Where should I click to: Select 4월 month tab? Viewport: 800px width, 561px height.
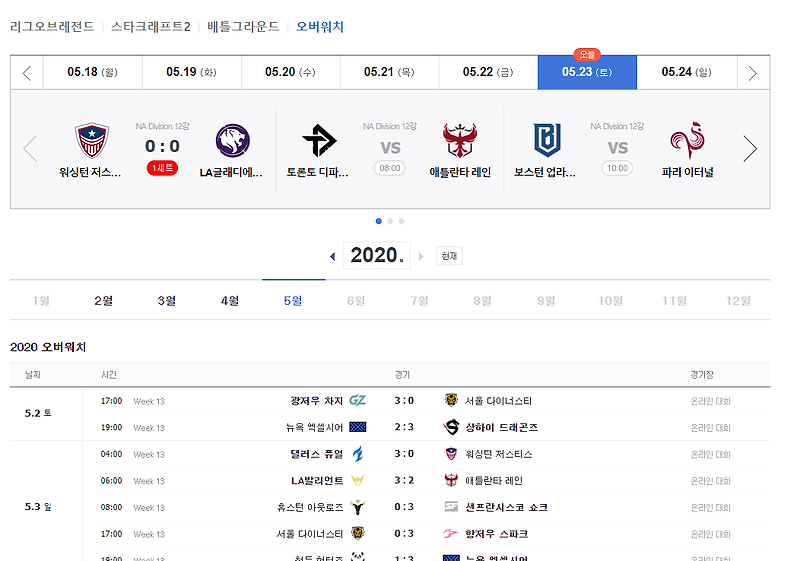coord(230,300)
